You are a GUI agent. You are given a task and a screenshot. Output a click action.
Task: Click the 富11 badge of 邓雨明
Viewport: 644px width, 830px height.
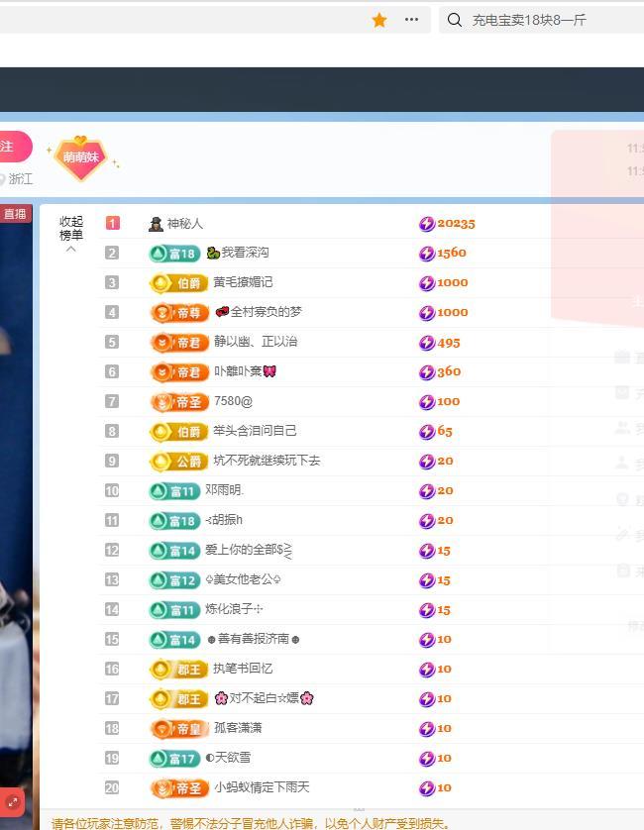pos(174,491)
